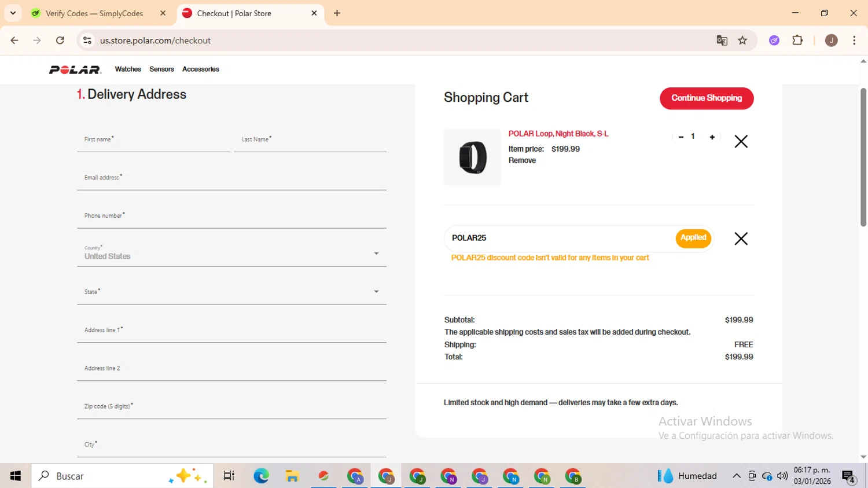Focus the Phone number field
The width and height of the screenshot is (868, 488).
pos(231,216)
